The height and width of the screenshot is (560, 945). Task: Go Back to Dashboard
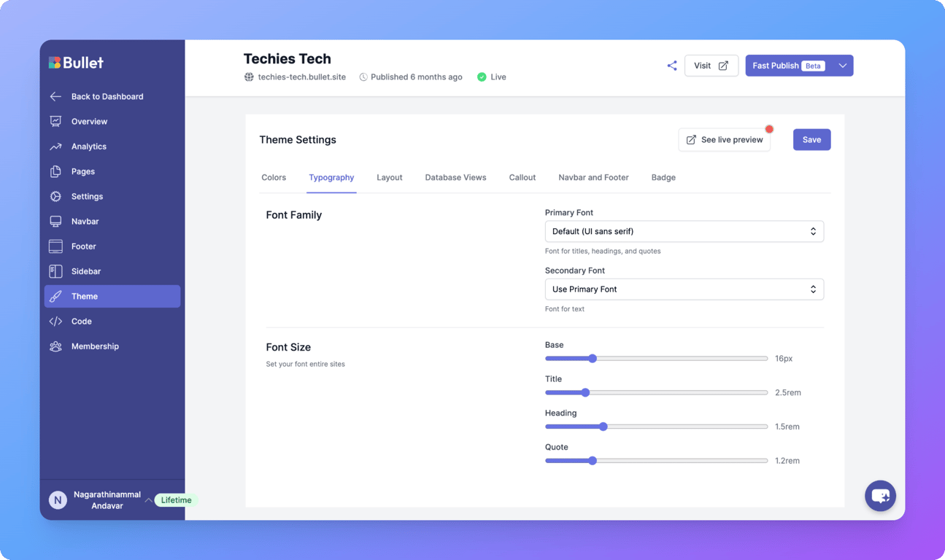[107, 96]
